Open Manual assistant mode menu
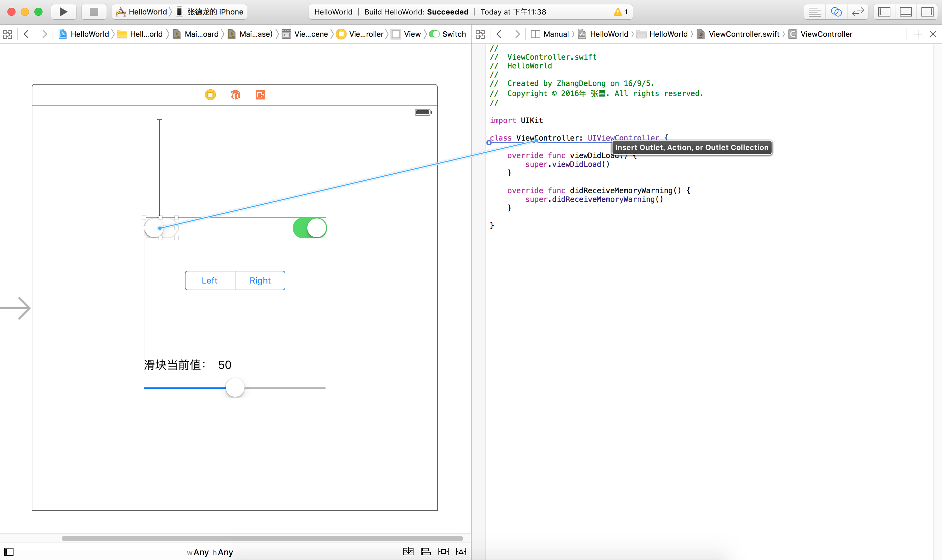Viewport: 942px width, 560px height. coord(549,34)
